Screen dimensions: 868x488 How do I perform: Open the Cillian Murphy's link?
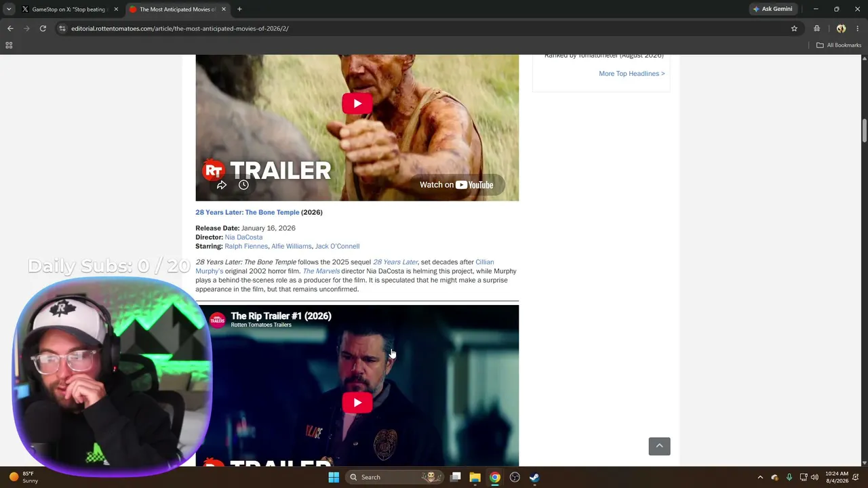point(344,266)
